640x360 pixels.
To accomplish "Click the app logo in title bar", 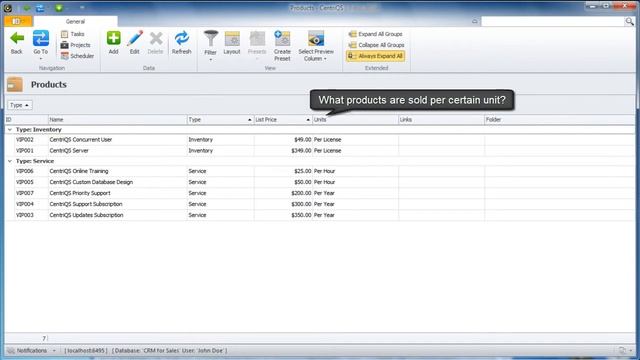I will [7, 8].
